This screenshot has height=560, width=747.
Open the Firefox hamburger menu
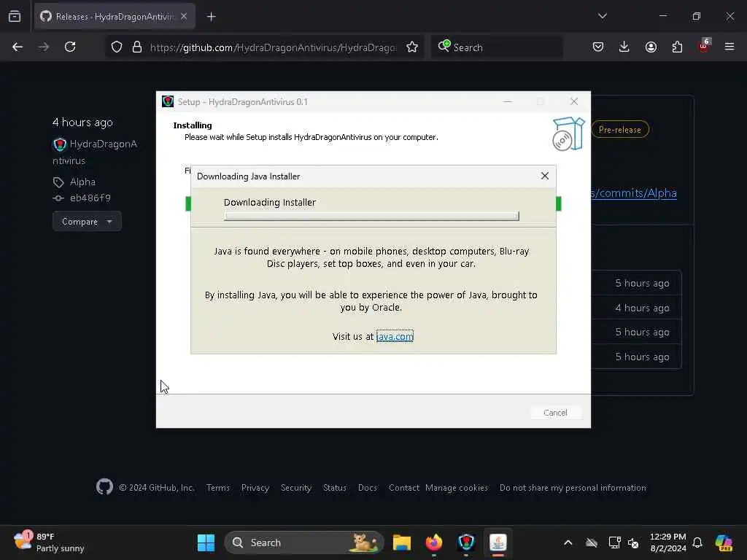click(x=729, y=47)
